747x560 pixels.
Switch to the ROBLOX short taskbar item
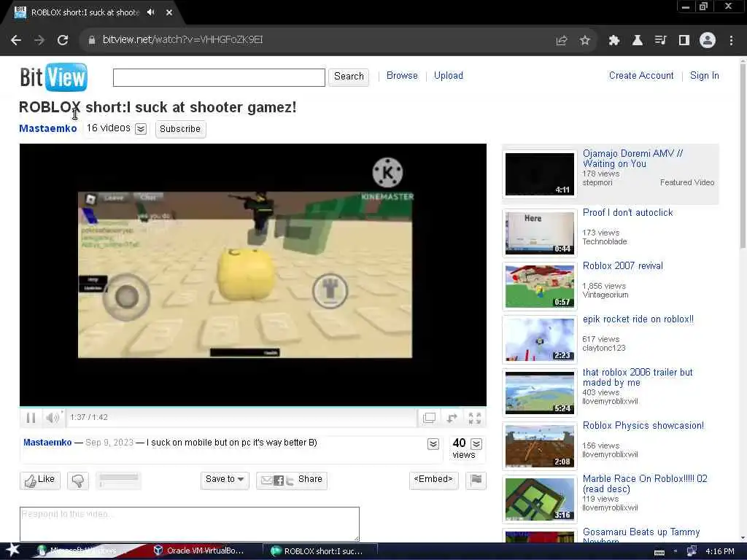320,551
